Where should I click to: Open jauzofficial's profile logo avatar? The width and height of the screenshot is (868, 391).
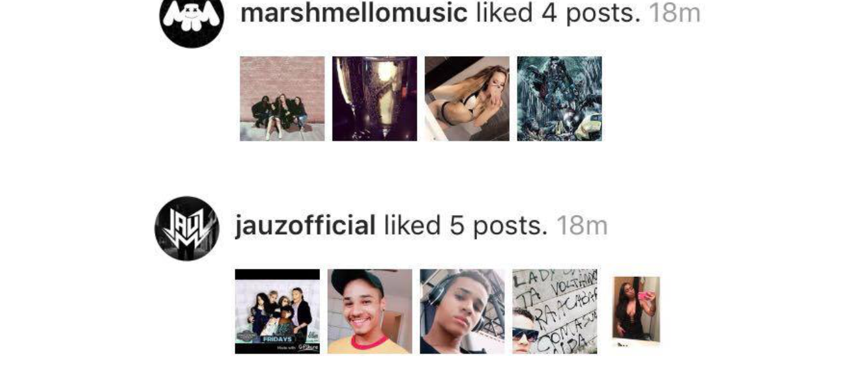187,228
